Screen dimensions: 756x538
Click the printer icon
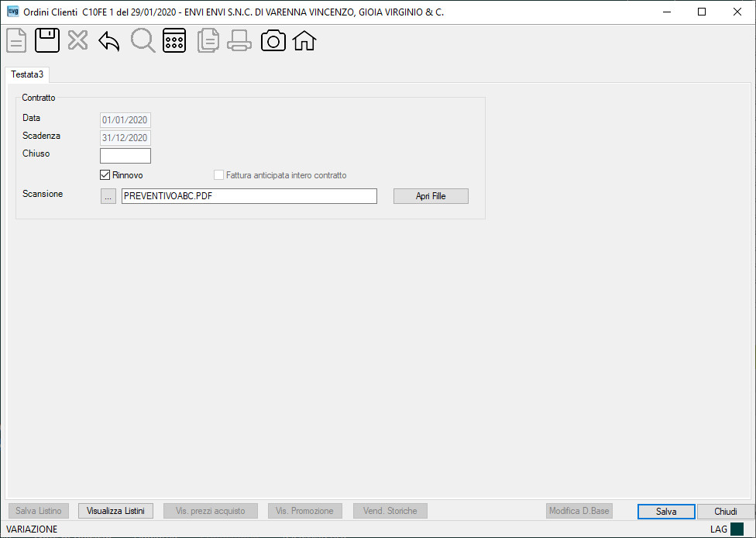pos(239,40)
